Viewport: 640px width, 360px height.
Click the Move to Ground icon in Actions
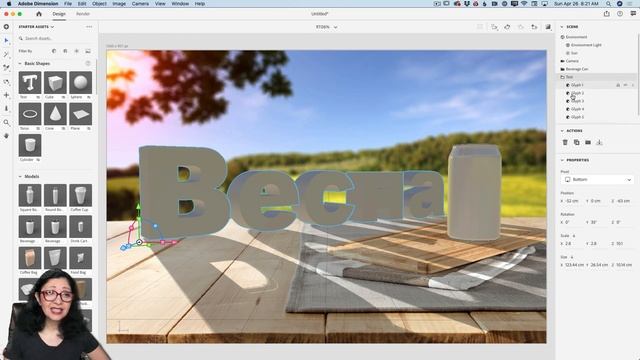point(599,142)
